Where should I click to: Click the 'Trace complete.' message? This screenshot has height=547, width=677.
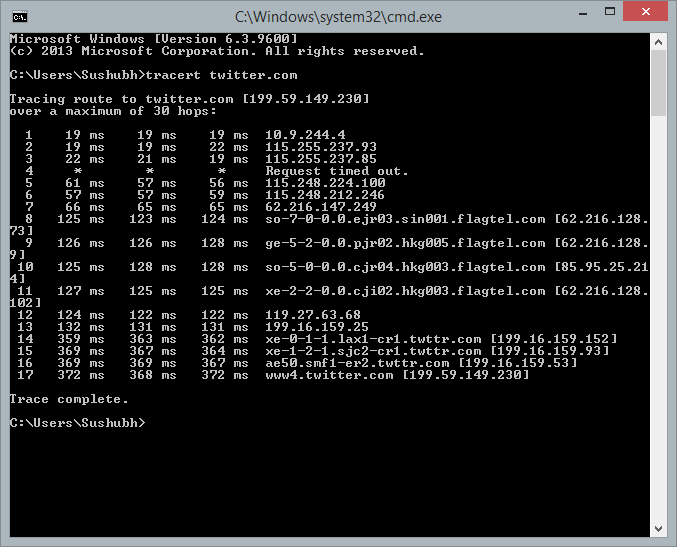[x=69, y=399]
